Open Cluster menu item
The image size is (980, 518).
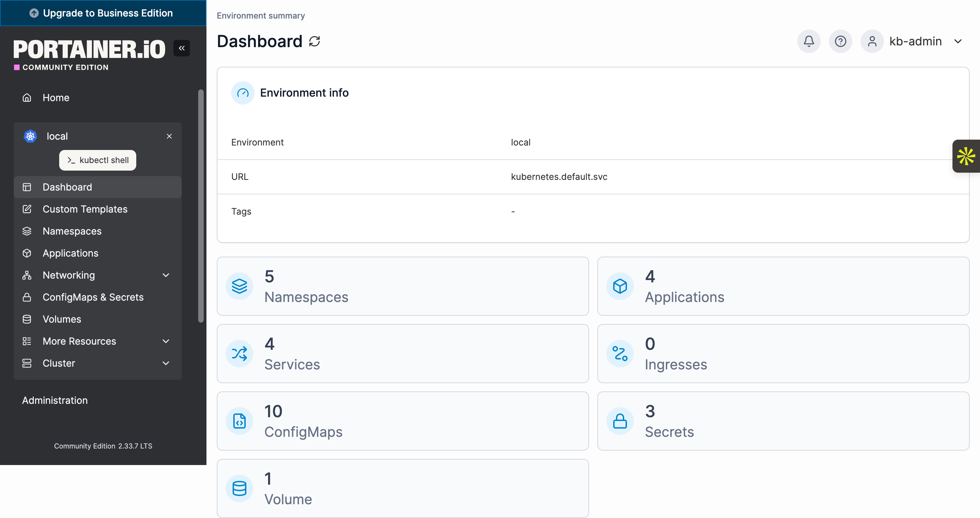pos(98,364)
